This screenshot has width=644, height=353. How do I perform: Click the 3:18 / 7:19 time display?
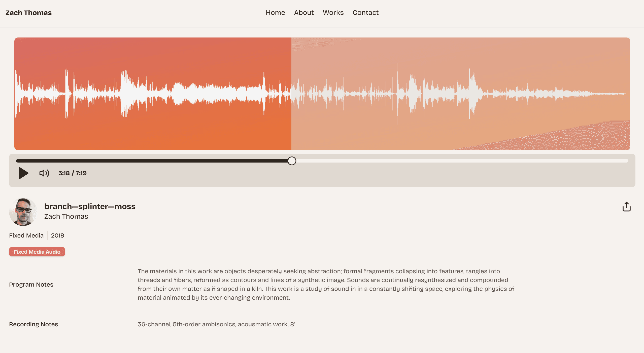point(73,173)
